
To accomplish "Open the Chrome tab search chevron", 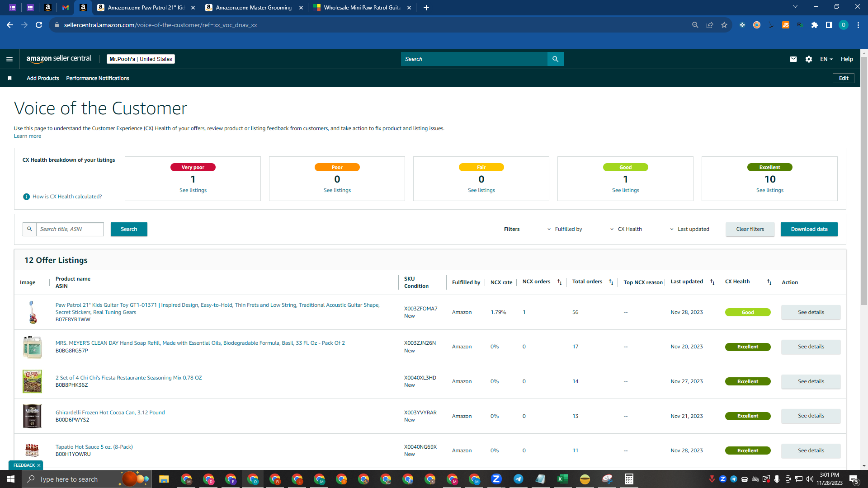I will coord(795,7).
